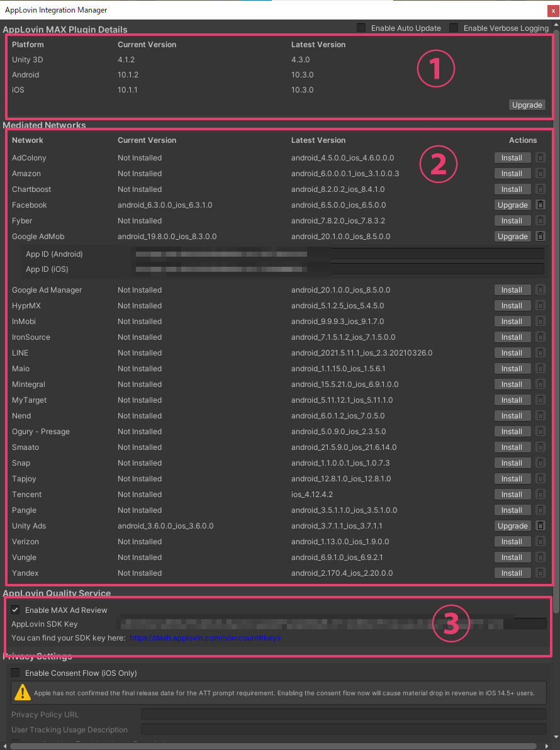This screenshot has height=750, width=560.
Task: Upgrade the Facebook adapter
Action: (x=512, y=205)
